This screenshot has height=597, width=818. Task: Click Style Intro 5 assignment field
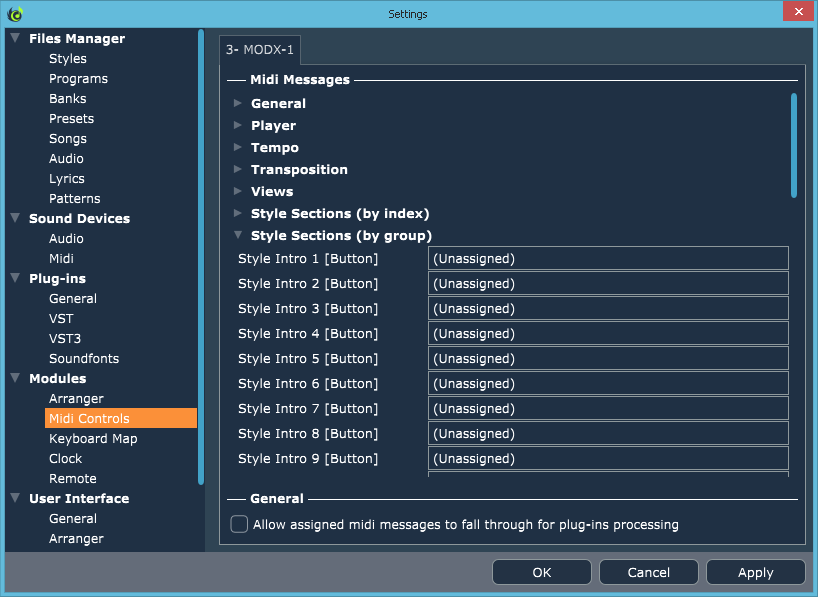[608, 359]
